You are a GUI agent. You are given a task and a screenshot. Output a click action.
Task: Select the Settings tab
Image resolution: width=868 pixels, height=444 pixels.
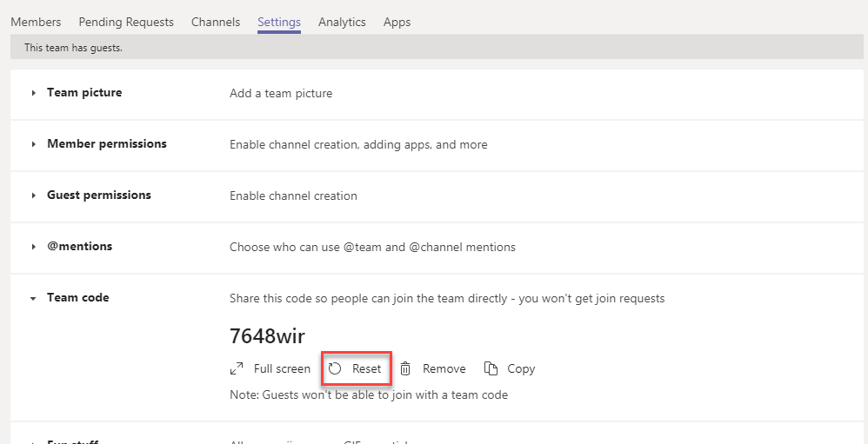pyautogui.click(x=279, y=22)
